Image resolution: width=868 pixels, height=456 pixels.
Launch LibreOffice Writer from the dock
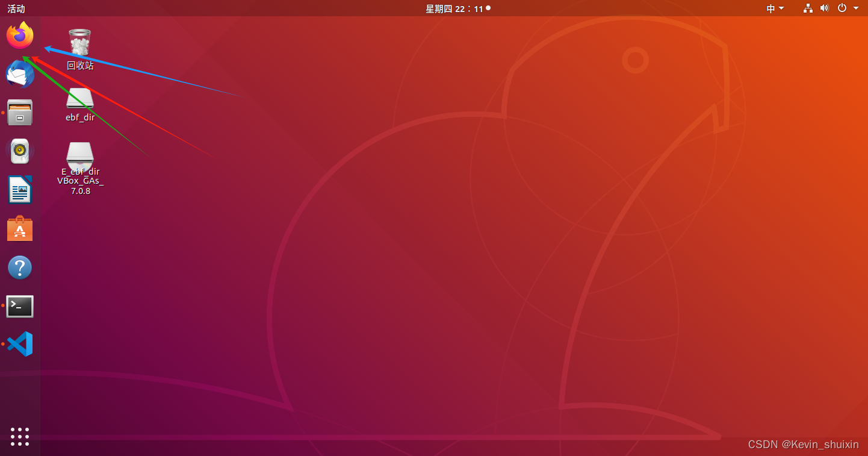point(20,190)
